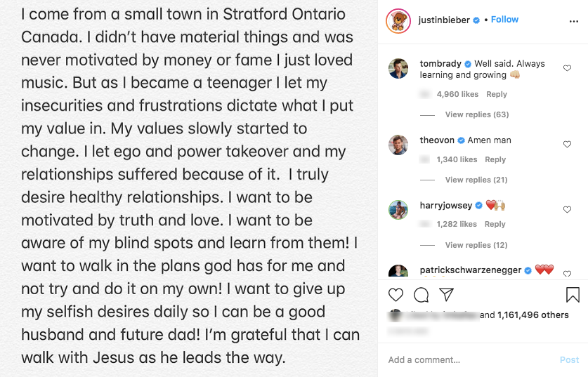Save post with the bookmark icon

[573, 294]
